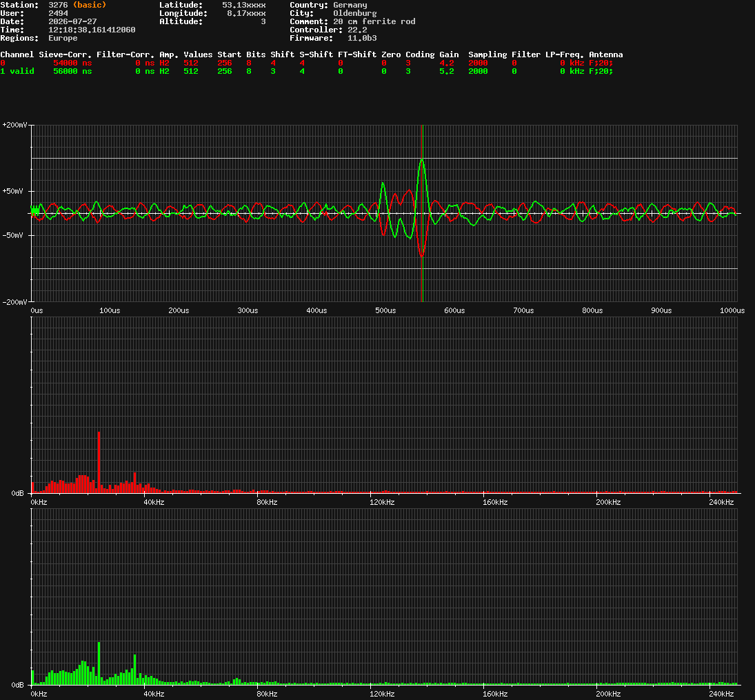
Task: Click the Sieve-Corr. column header
Action: (65, 54)
